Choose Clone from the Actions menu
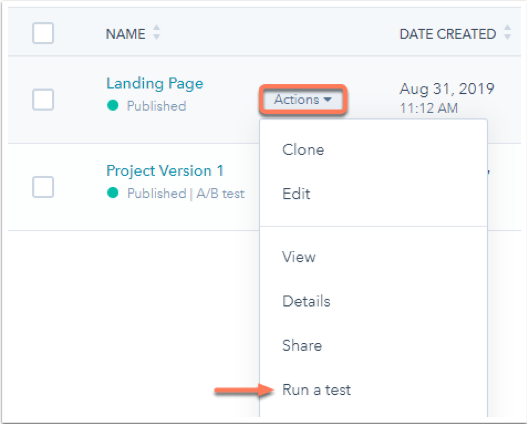The width and height of the screenshot is (527, 424). point(303,150)
